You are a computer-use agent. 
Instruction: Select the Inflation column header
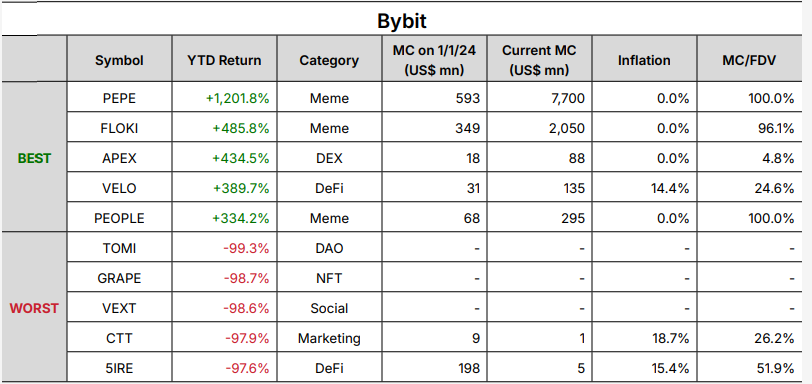(x=644, y=59)
